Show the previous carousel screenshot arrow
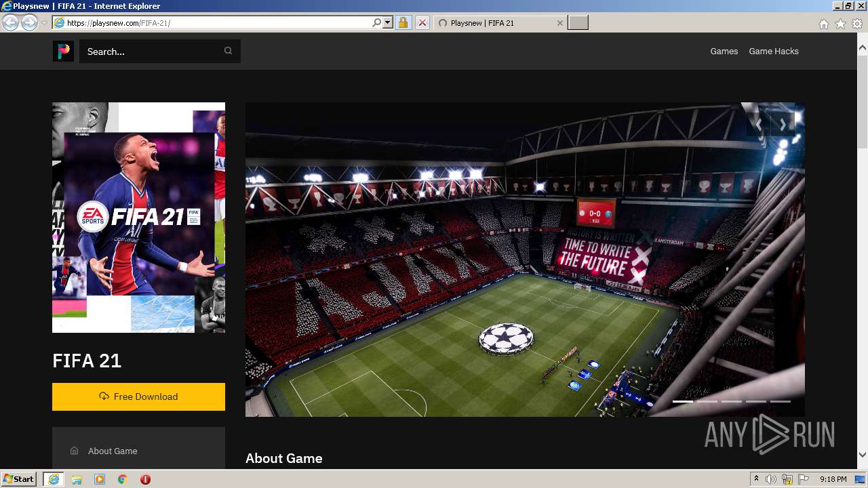 (x=759, y=124)
